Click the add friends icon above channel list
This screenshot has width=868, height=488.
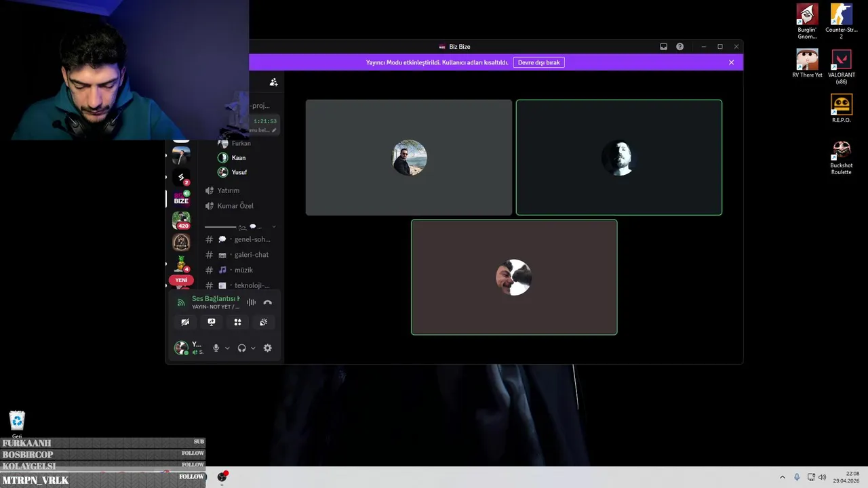(273, 82)
